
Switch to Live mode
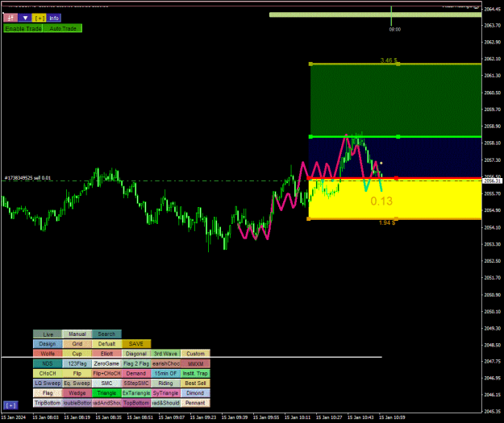click(48, 334)
